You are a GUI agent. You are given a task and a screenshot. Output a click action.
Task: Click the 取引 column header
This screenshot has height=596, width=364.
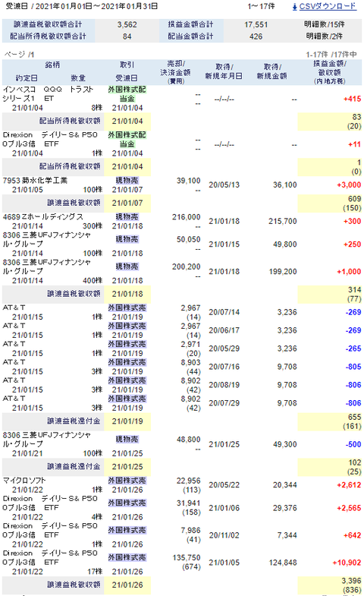[x=127, y=65]
